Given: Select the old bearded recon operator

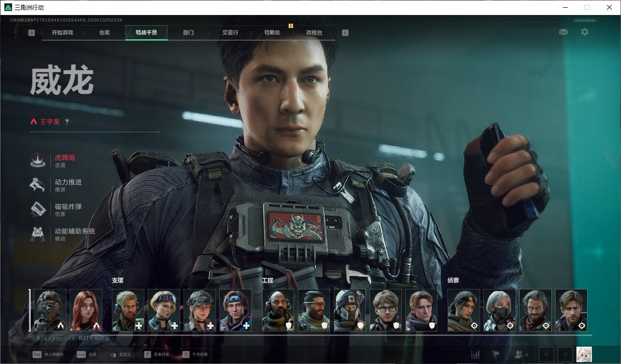Looking at the screenshot, I should 535,310.
